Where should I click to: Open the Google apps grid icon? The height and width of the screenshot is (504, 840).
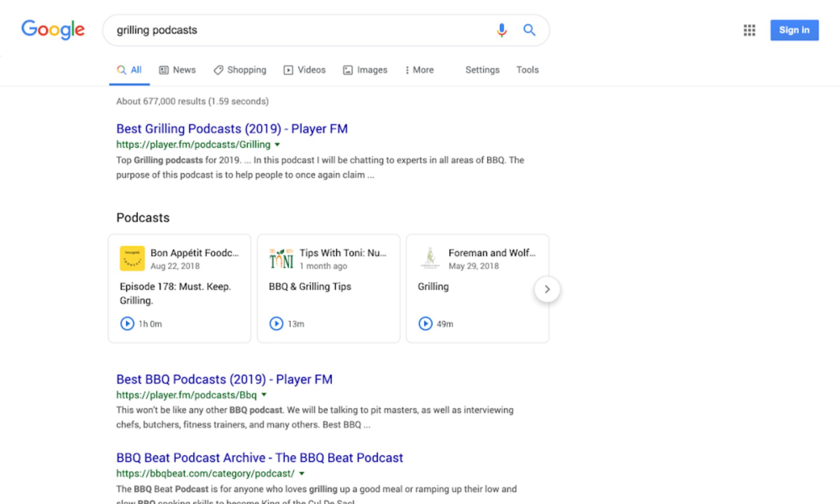click(x=749, y=30)
